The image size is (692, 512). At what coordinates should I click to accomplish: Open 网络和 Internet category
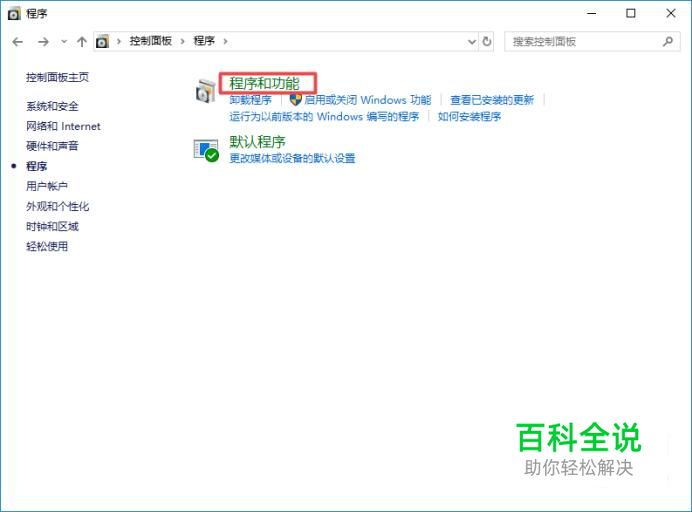(63, 126)
